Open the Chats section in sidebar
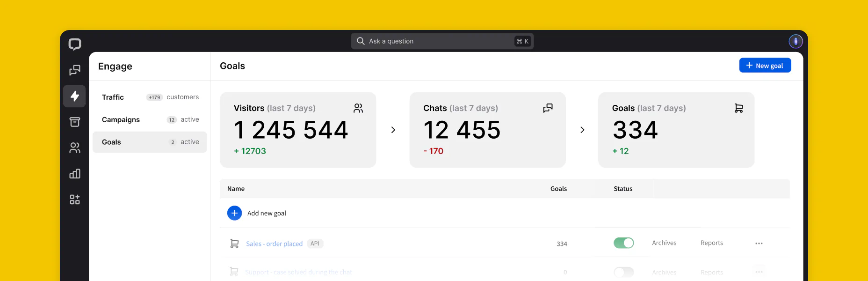868x281 pixels. click(x=75, y=70)
